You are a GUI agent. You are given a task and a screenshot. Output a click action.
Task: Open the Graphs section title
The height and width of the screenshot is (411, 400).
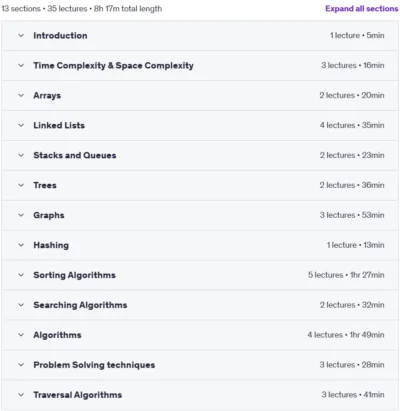click(x=49, y=215)
